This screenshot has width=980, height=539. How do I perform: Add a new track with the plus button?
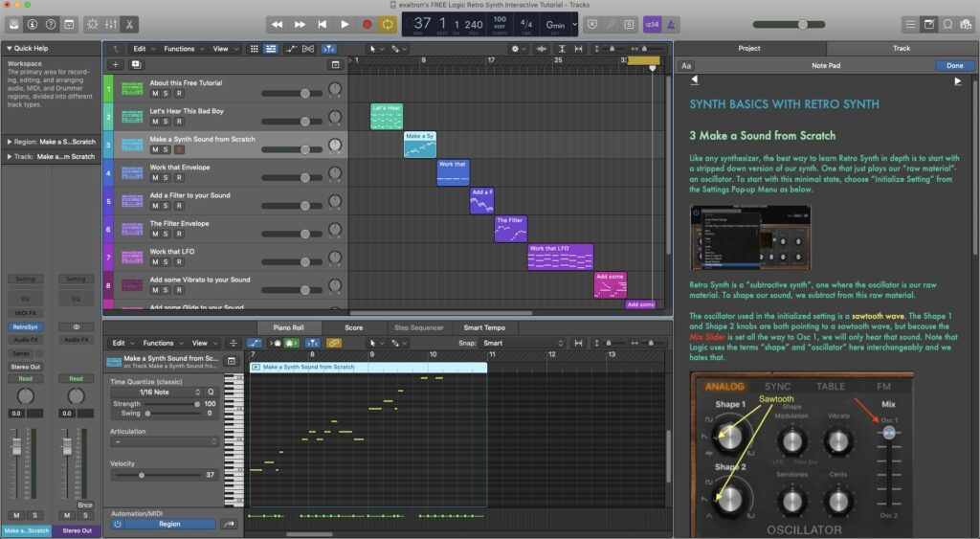116,64
